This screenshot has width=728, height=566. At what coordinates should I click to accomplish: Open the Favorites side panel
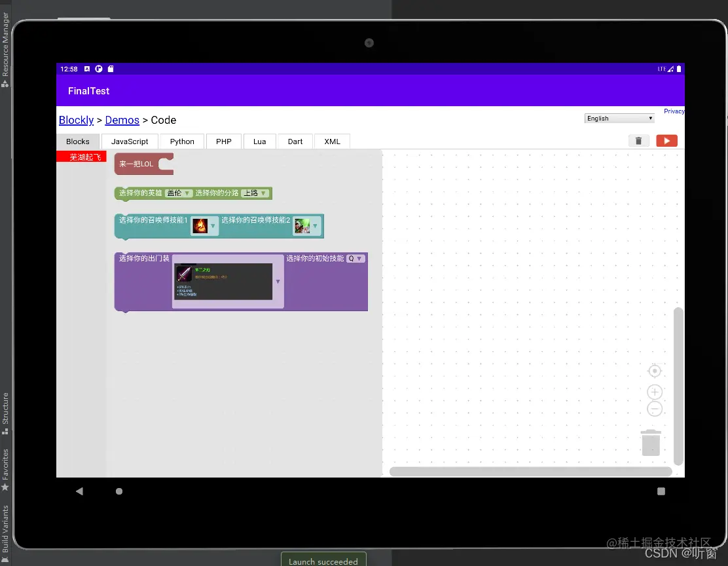click(x=5, y=469)
